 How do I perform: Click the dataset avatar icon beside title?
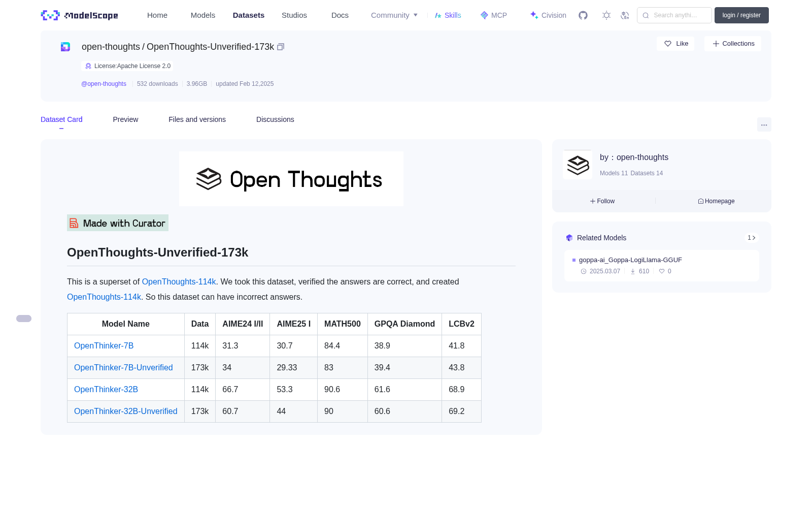coord(65,47)
